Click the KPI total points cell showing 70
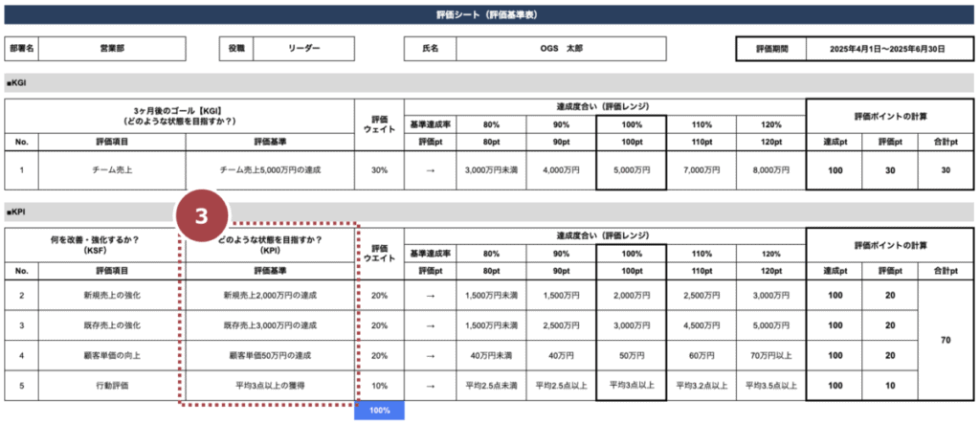This screenshot has height=424, width=980. pos(947,341)
